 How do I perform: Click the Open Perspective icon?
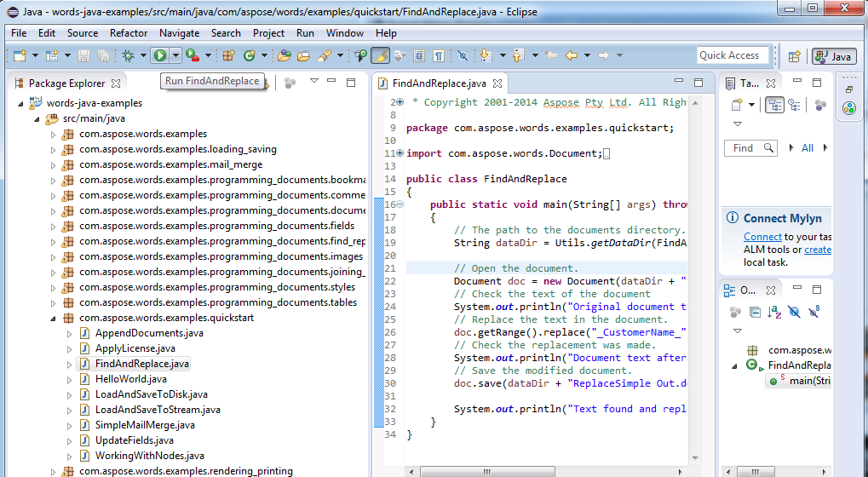coord(795,56)
